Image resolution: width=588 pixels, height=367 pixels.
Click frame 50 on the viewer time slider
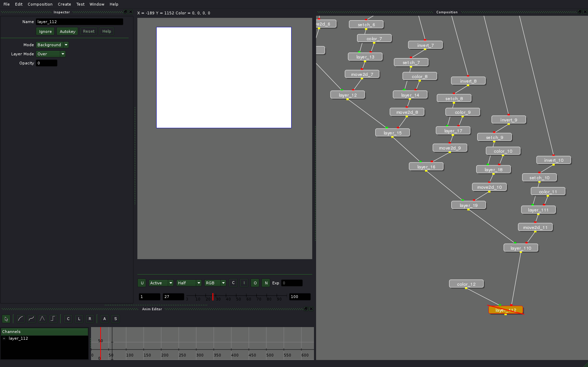point(238,297)
